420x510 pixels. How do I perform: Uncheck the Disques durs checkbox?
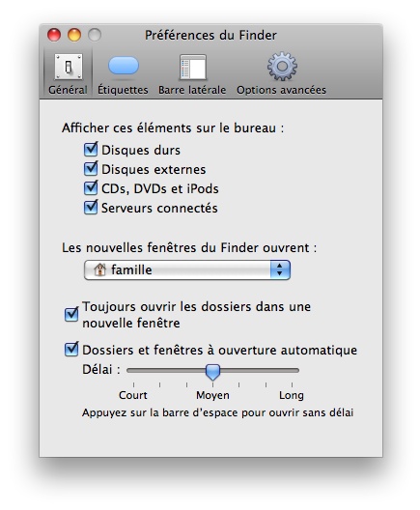click(x=91, y=150)
